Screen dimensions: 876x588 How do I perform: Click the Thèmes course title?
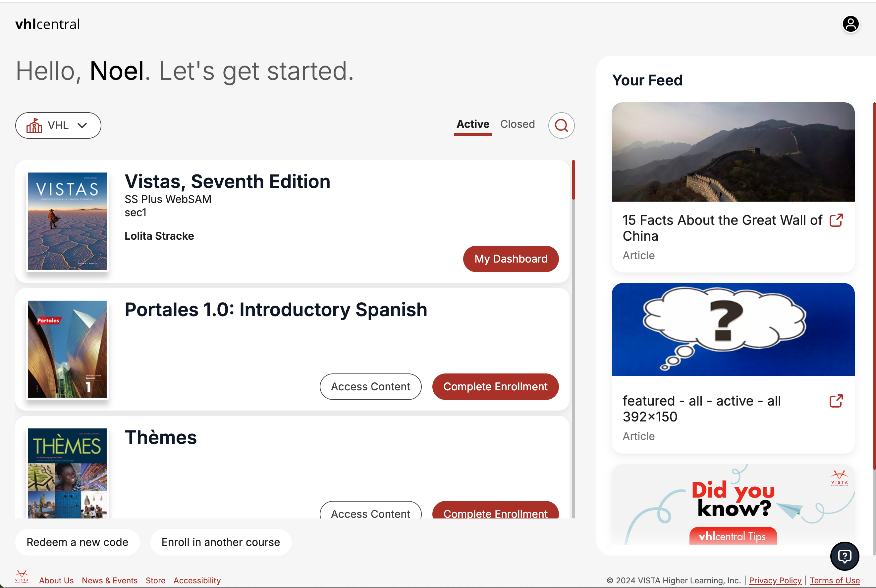(x=161, y=437)
